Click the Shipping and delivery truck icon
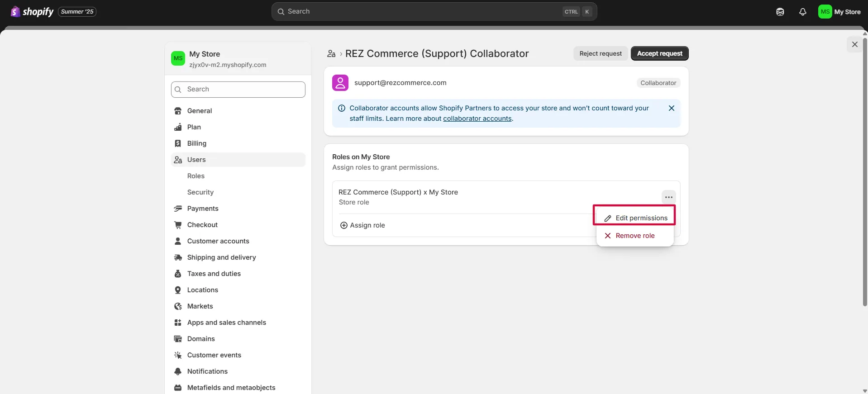868x394 pixels. [178, 257]
